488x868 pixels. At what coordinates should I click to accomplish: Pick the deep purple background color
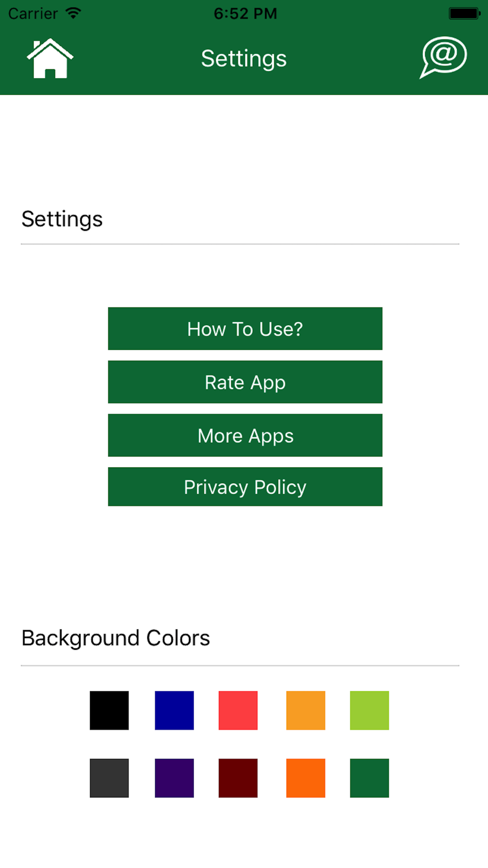[174, 778]
